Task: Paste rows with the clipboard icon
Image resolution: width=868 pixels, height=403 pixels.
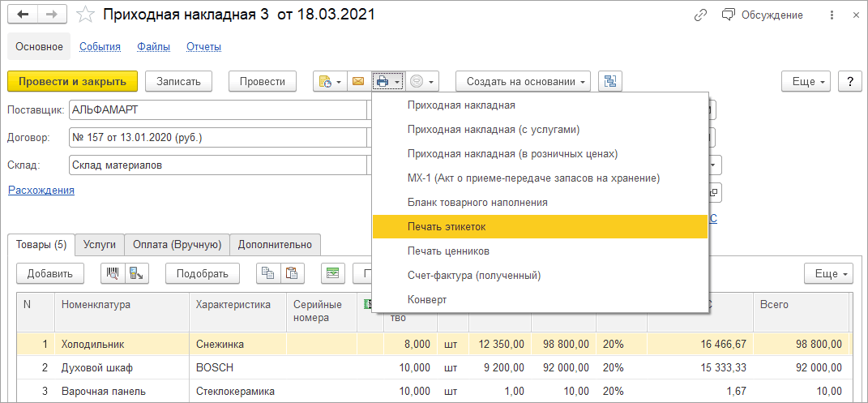Action: [x=292, y=273]
